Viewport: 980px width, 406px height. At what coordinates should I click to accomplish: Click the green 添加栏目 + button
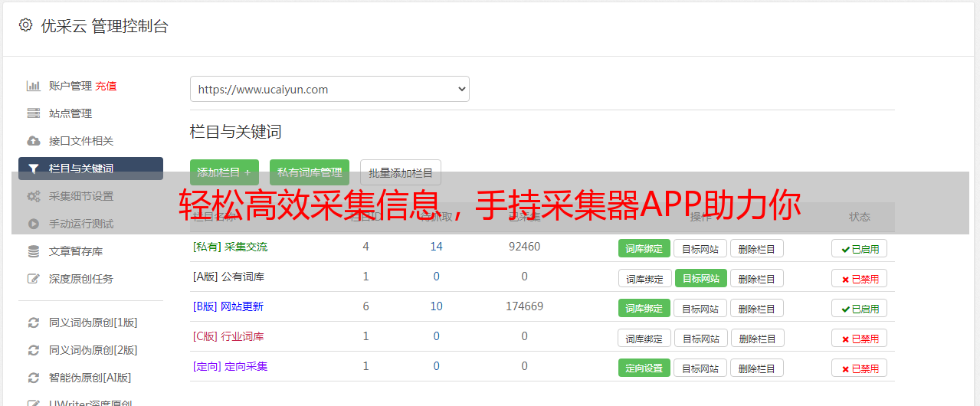pyautogui.click(x=225, y=172)
